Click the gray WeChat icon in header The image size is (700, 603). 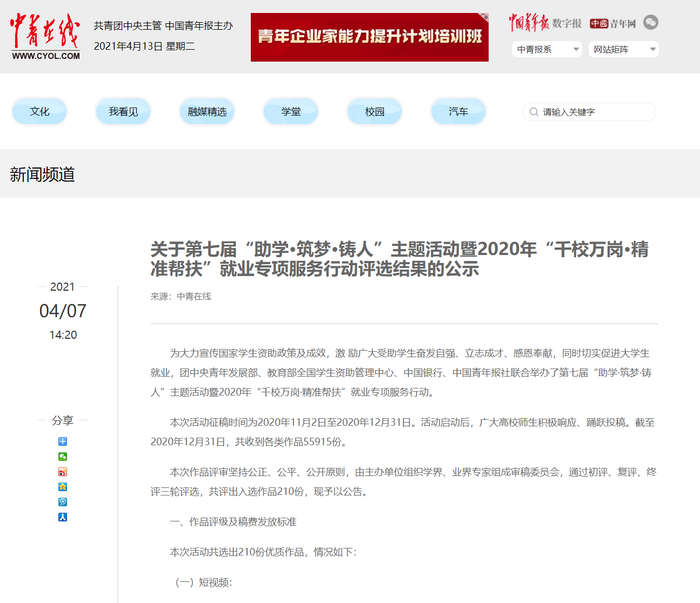coord(651,23)
